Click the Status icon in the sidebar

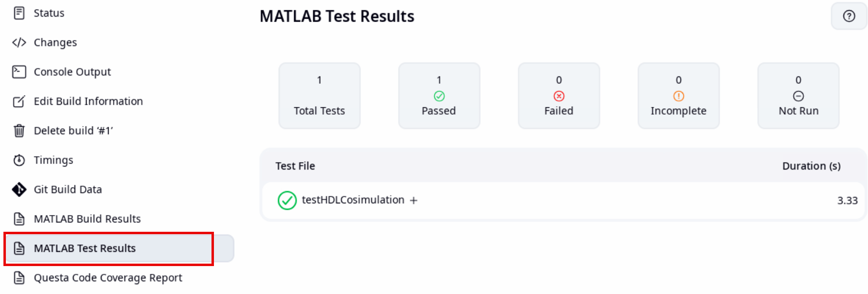click(19, 13)
